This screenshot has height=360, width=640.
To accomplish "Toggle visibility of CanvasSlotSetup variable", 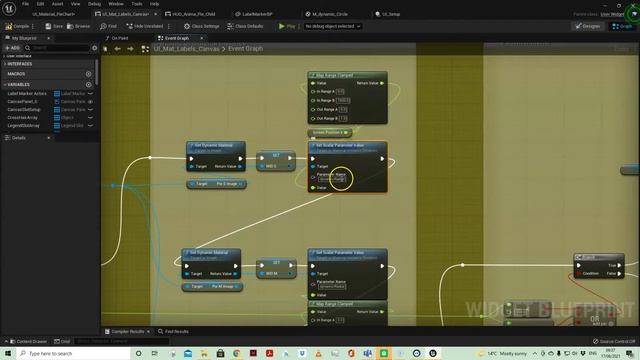I will click(x=90, y=110).
